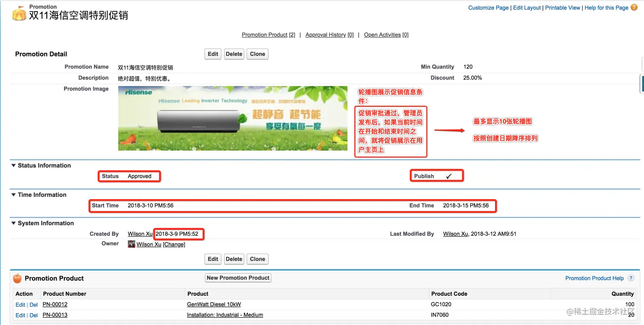644x325 pixels.
Task: Open the Edit Layout link
Action: pyautogui.click(x=527, y=8)
